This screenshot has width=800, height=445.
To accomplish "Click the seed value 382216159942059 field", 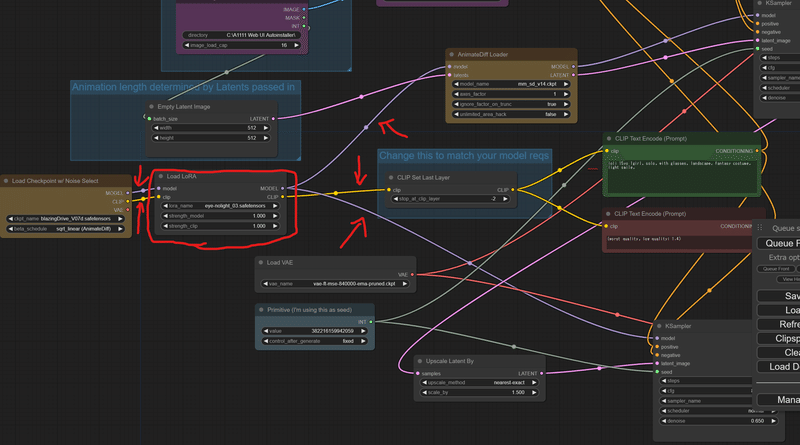I will [315, 331].
